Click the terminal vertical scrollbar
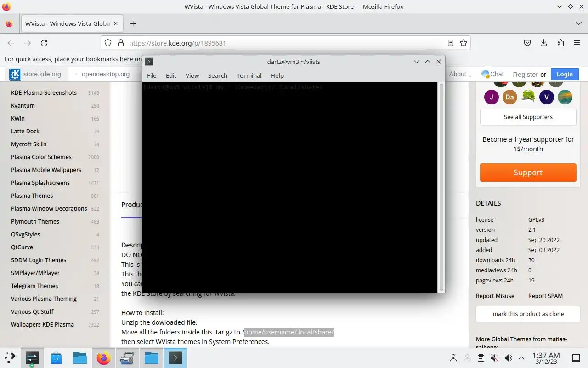The image size is (588, 368). (x=441, y=187)
